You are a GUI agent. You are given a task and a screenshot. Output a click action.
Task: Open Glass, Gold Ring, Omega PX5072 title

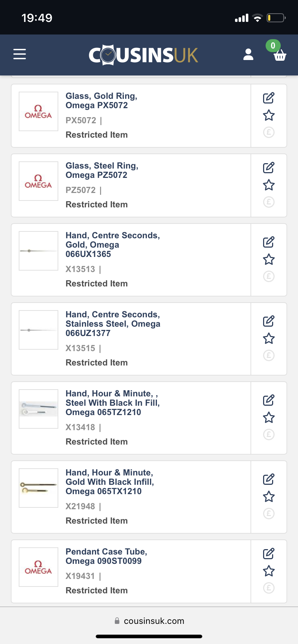click(101, 101)
